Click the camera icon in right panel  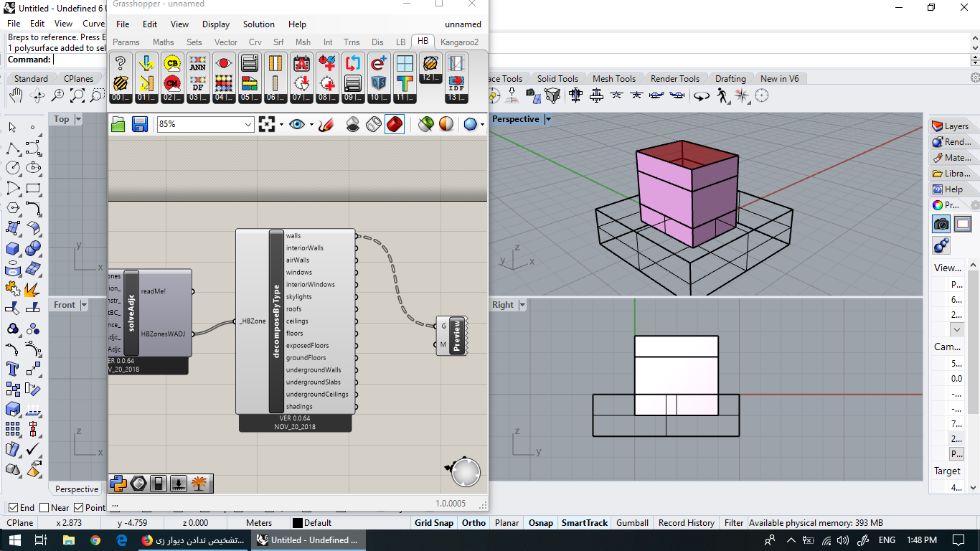942,224
